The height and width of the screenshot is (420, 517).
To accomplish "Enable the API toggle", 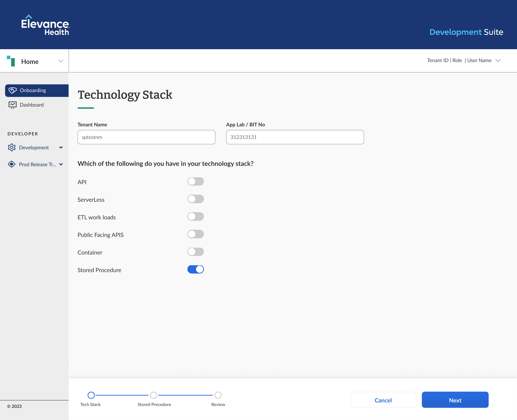I will tap(195, 181).
